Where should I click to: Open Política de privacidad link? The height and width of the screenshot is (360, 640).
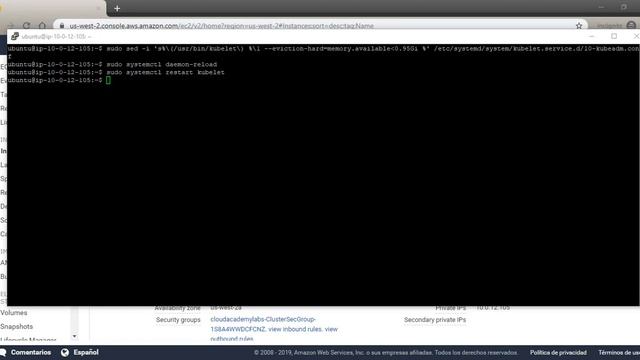558,352
